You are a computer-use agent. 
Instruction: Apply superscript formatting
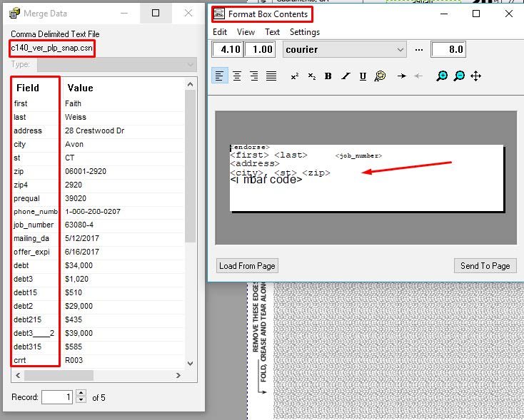[294, 76]
